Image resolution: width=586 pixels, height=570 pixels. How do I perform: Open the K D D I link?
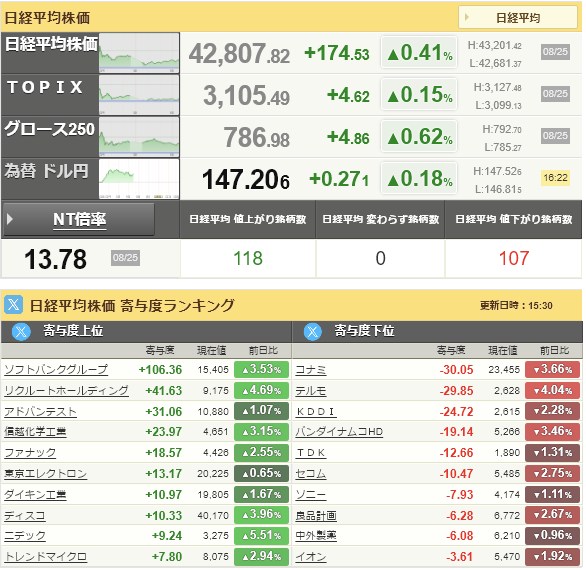(316, 412)
